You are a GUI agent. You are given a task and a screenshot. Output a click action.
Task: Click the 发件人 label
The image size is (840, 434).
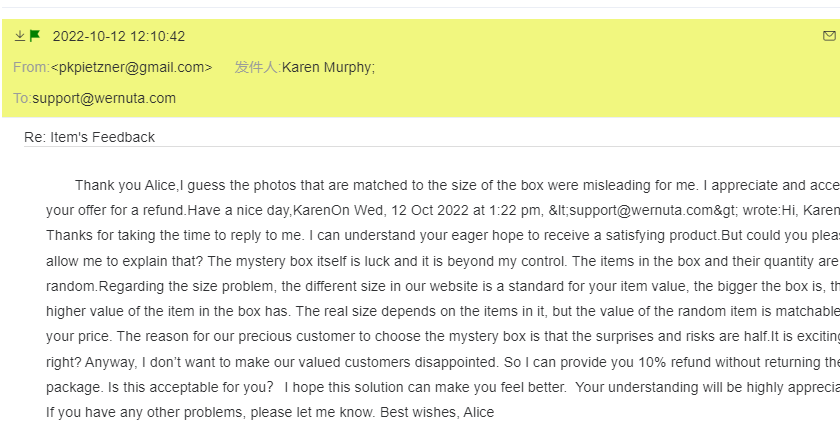pos(257,67)
